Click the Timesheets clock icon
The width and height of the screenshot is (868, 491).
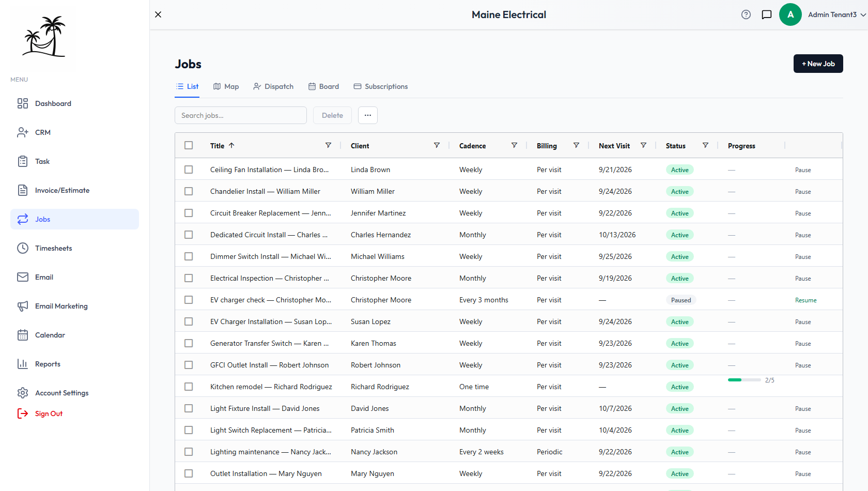23,248
